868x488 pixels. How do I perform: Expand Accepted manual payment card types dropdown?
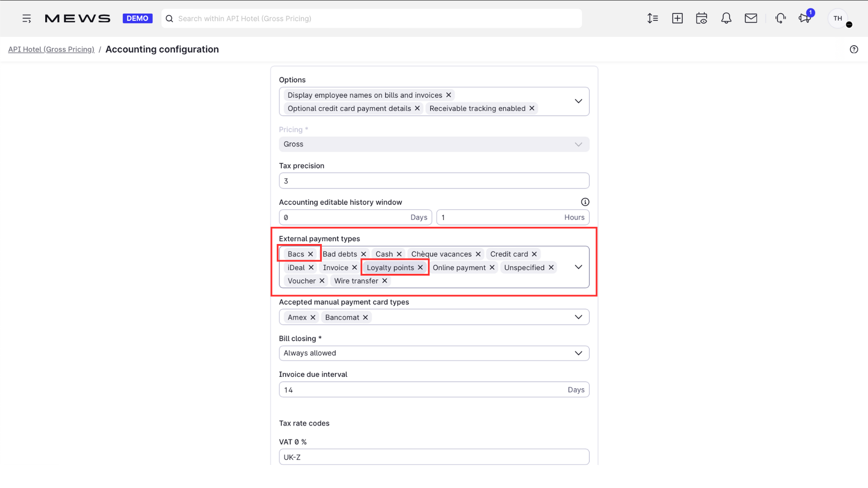coord(578,317)
